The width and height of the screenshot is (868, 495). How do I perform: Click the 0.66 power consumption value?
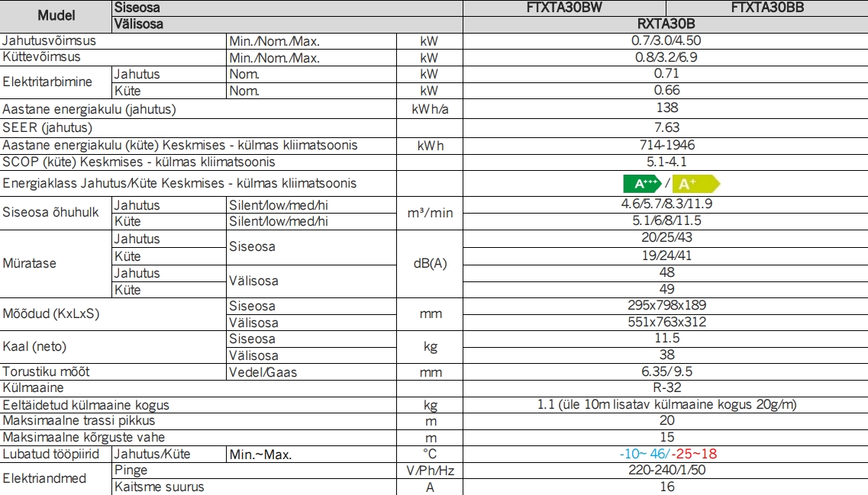[x=666, y=90]
